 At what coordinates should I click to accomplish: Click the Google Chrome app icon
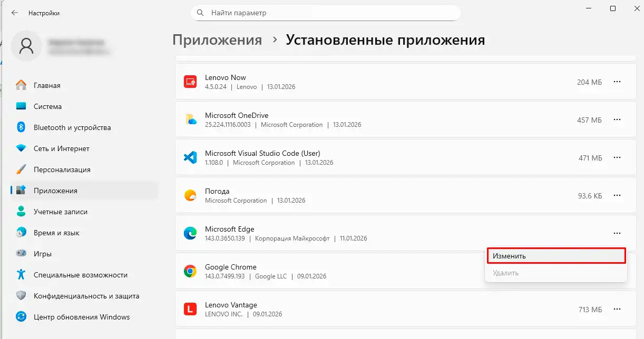click(189, 271)
